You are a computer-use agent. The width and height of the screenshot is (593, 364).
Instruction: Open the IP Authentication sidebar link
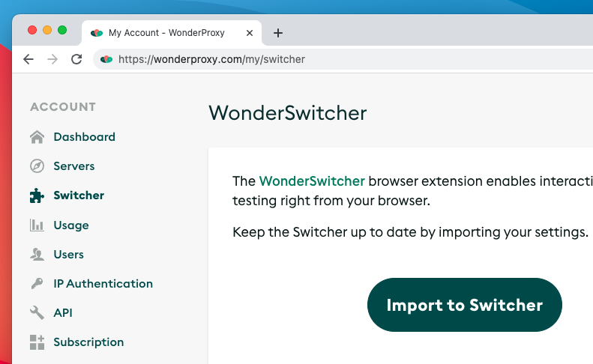103,284
